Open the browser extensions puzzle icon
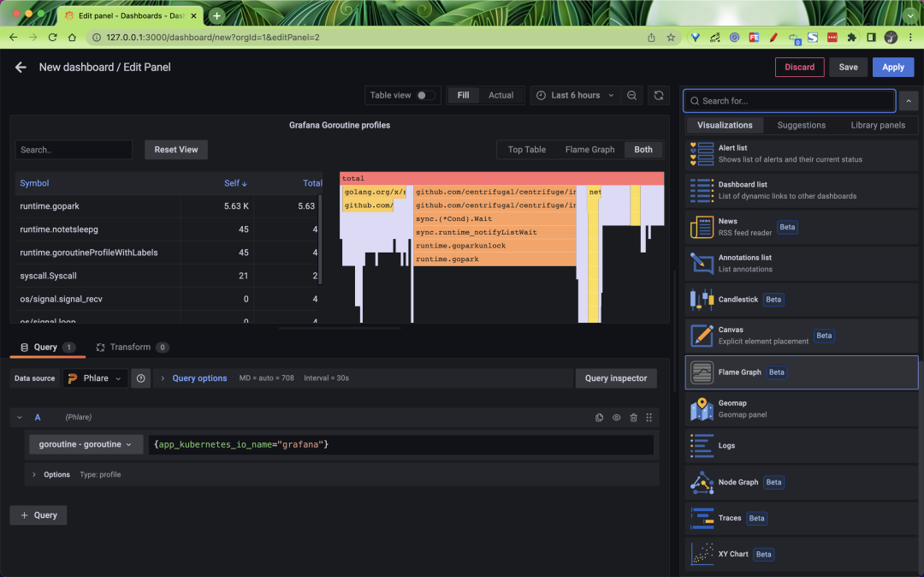 [x=851, y=37]
